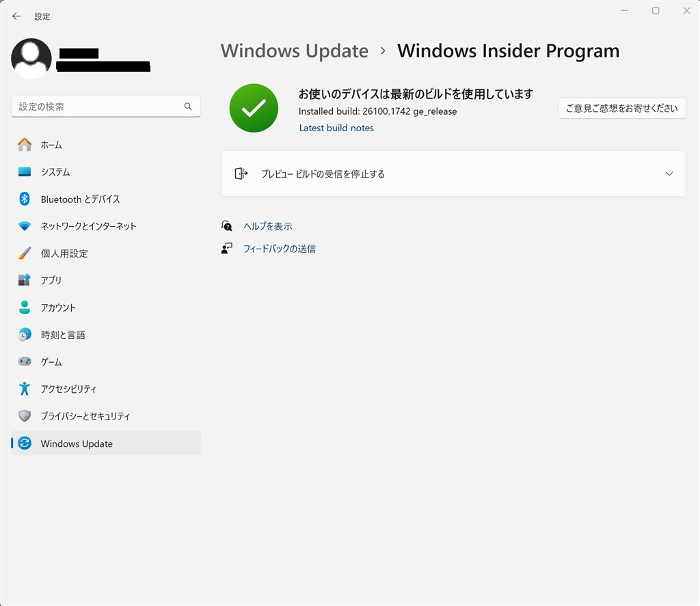This screenshot has width=700, height=606.
Task: Click the ゲーム controller icon
Action: 25,361
